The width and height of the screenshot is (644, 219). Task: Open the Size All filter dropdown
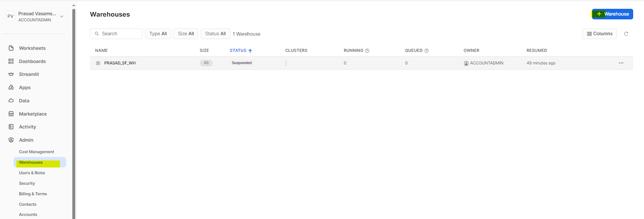point(186,34)
